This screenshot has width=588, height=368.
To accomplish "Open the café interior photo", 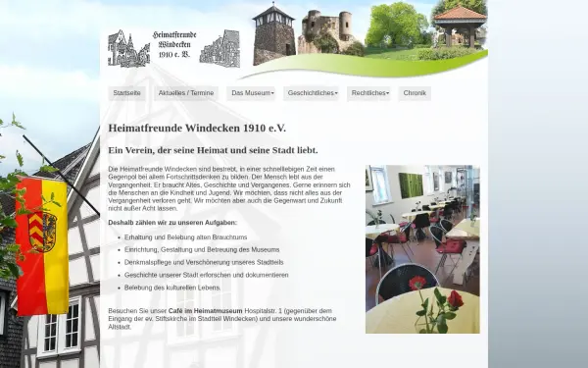I will coord(422,249).
